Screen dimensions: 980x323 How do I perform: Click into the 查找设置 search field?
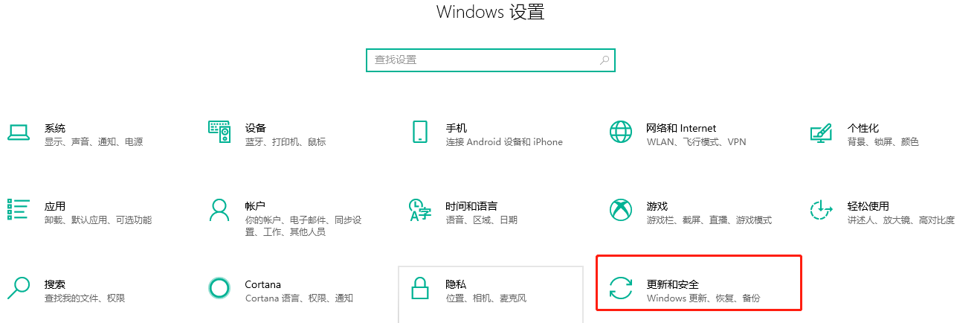coord(491,60)
